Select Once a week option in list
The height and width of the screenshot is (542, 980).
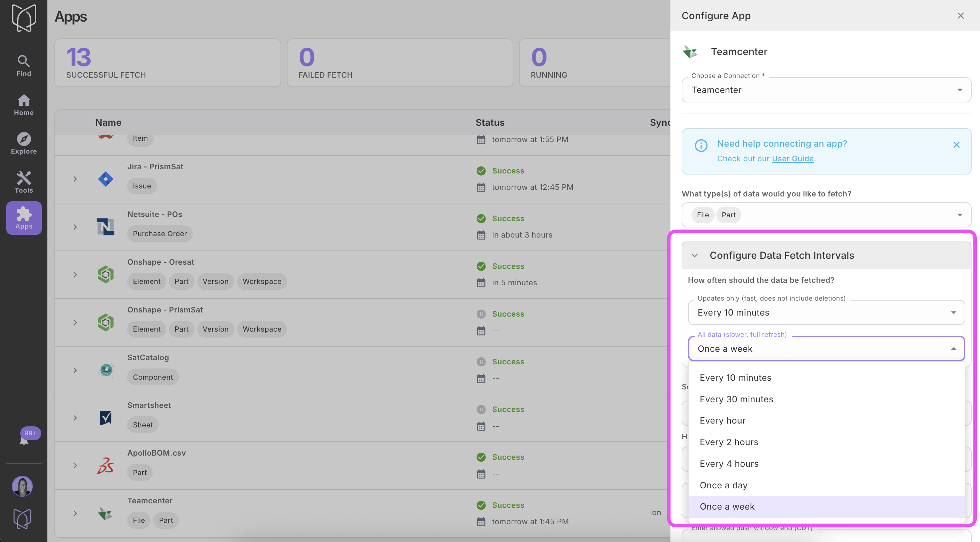point(826,506)
